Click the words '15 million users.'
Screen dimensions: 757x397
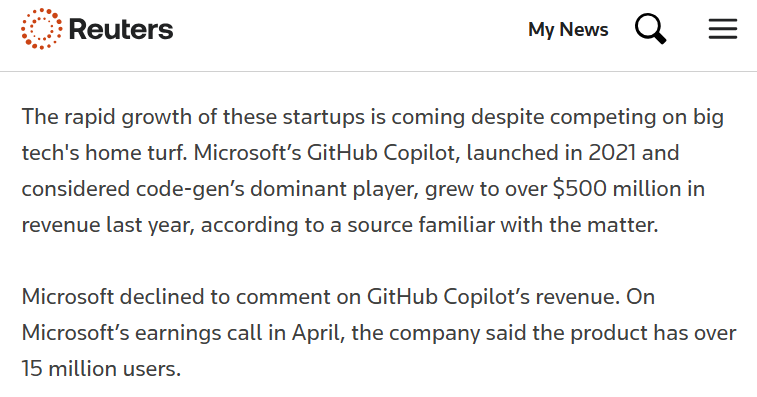[101, 369]
